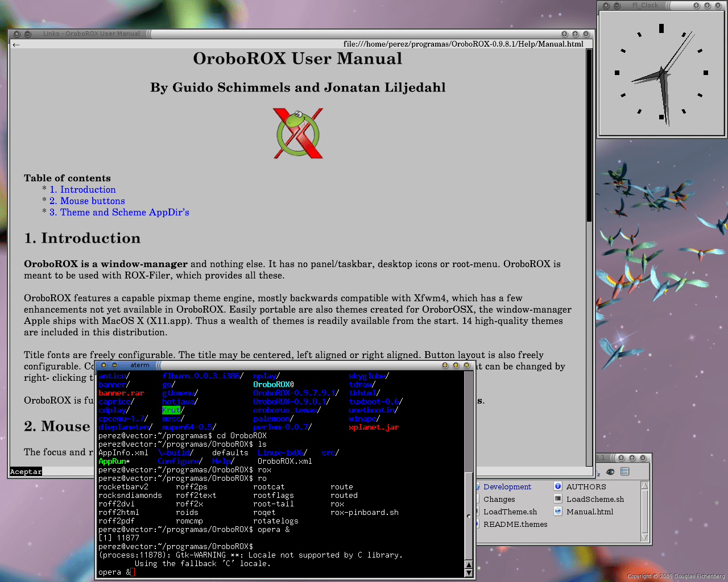The height and width of the screenshot is (582, 728).
Task: Select the Changes file label in ROX-Filer
Action: [499, 500]
